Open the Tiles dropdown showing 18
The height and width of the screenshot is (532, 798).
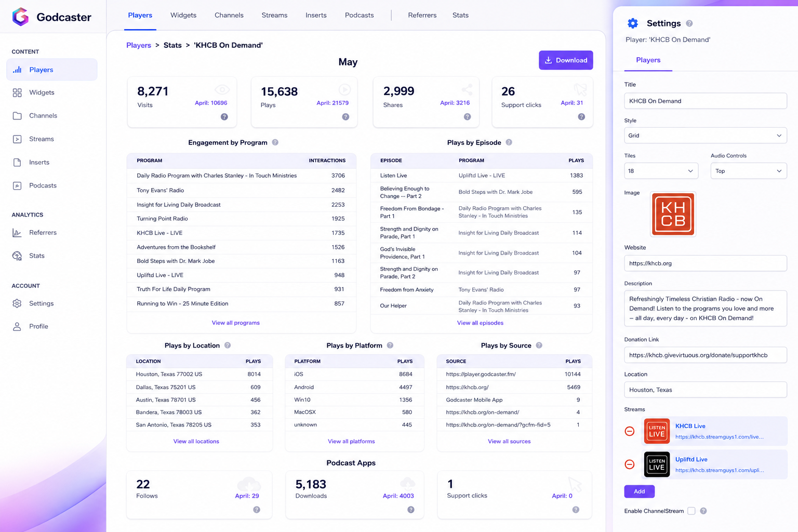(x=661, y=171)
